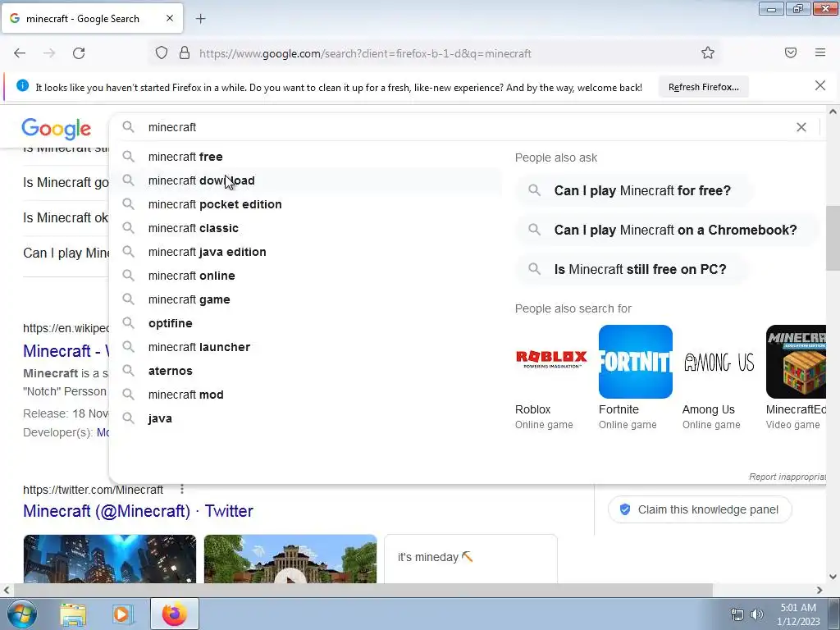Select suggestion minecraft online

pyautogui.click(x=305, y=276)
